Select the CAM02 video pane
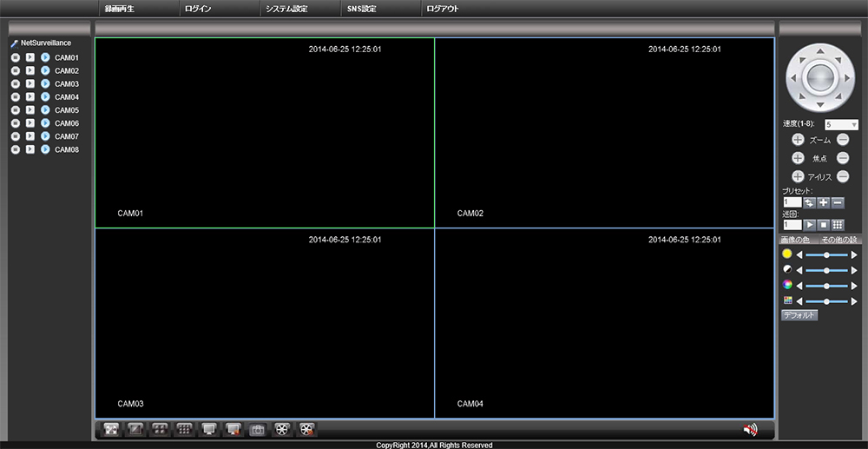868x449 pixels. [604, 133]
